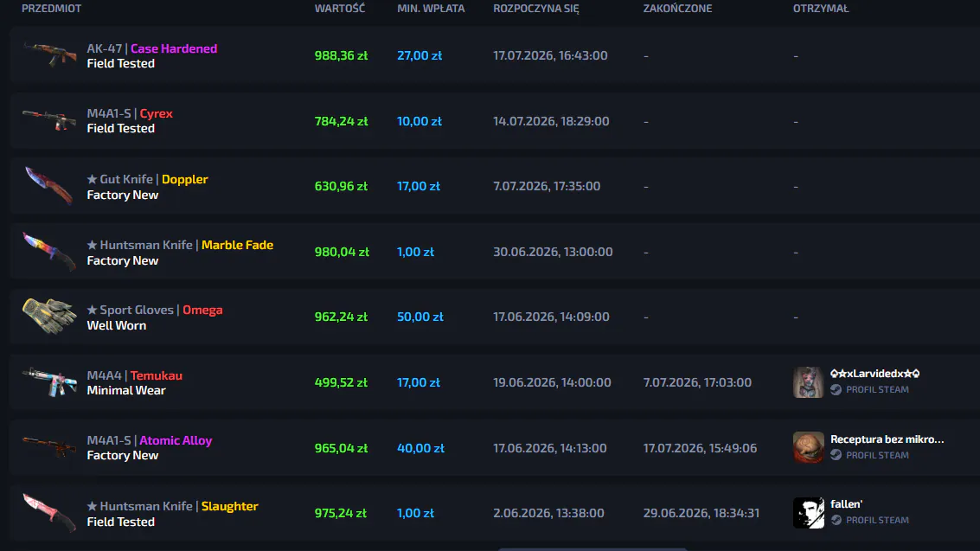The width and height of the screenshot is (980, 551).
Task: Click the MIN. WPŁATA column header
Action: pos(431,8)
